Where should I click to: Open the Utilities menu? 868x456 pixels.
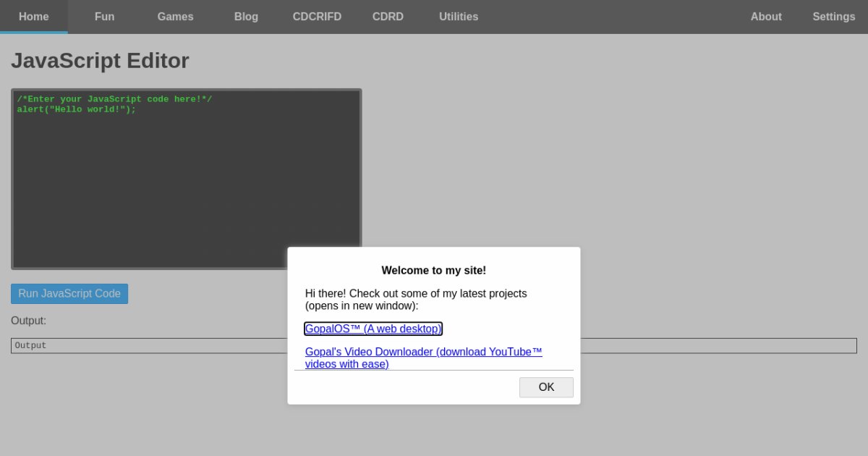[x=458, y=17]
